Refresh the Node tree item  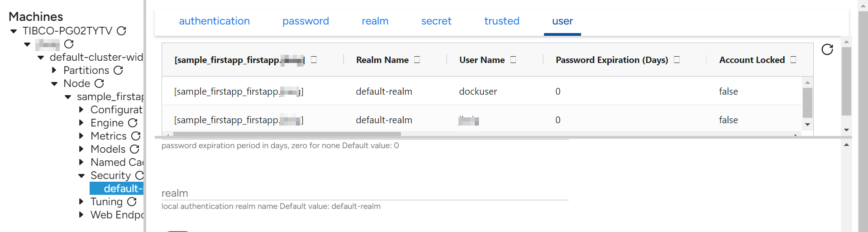[100, 83]
